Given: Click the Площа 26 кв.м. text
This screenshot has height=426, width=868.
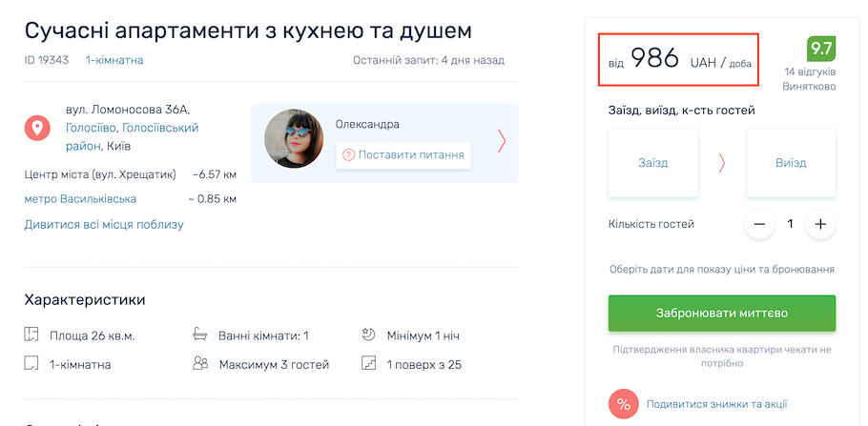Looking at the screenshot, I should pos(93,335).
